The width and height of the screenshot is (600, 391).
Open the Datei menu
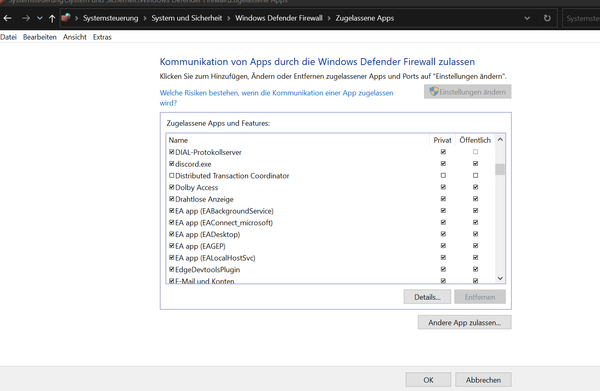coord(8,37)
